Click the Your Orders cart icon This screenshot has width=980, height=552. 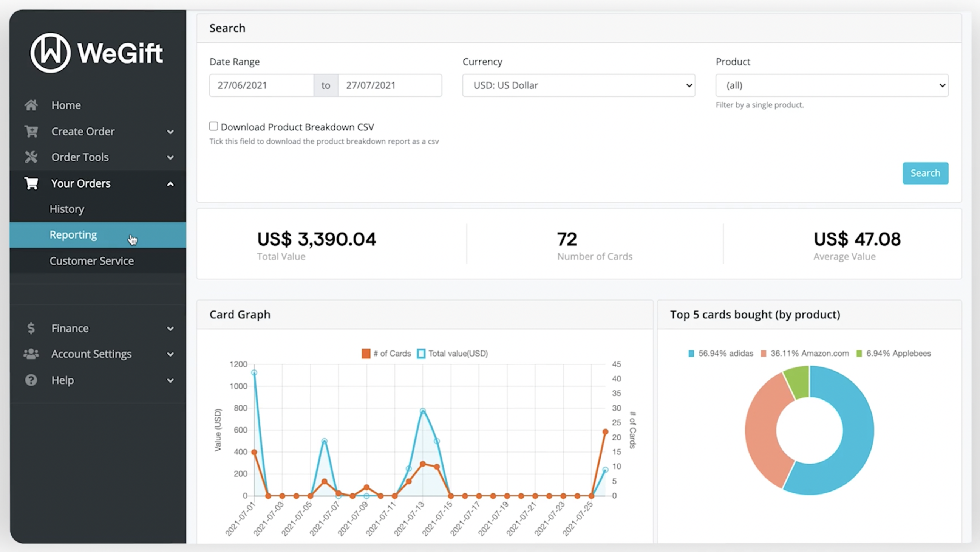[31, 183]
